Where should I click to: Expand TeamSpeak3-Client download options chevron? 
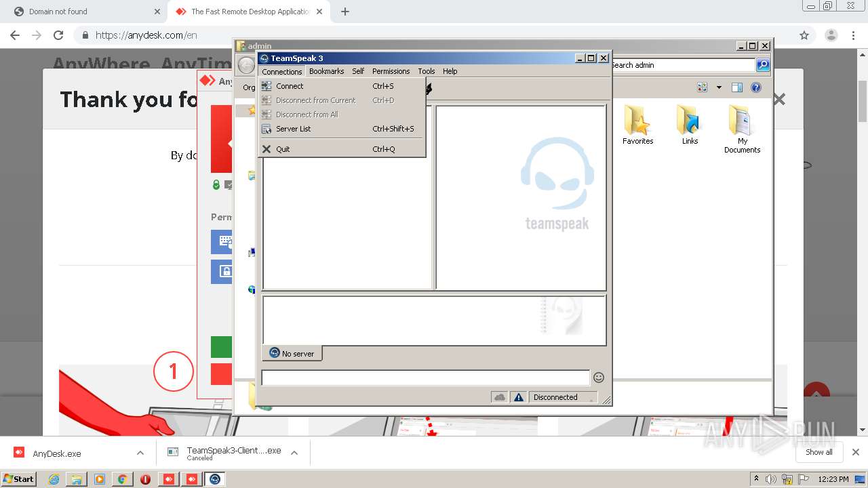(294, 453)
